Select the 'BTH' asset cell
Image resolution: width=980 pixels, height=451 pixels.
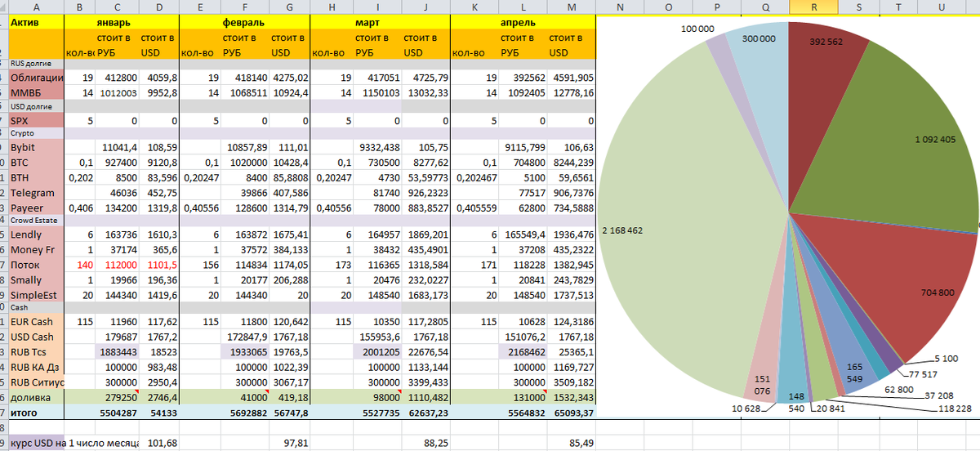click(37, 178)
